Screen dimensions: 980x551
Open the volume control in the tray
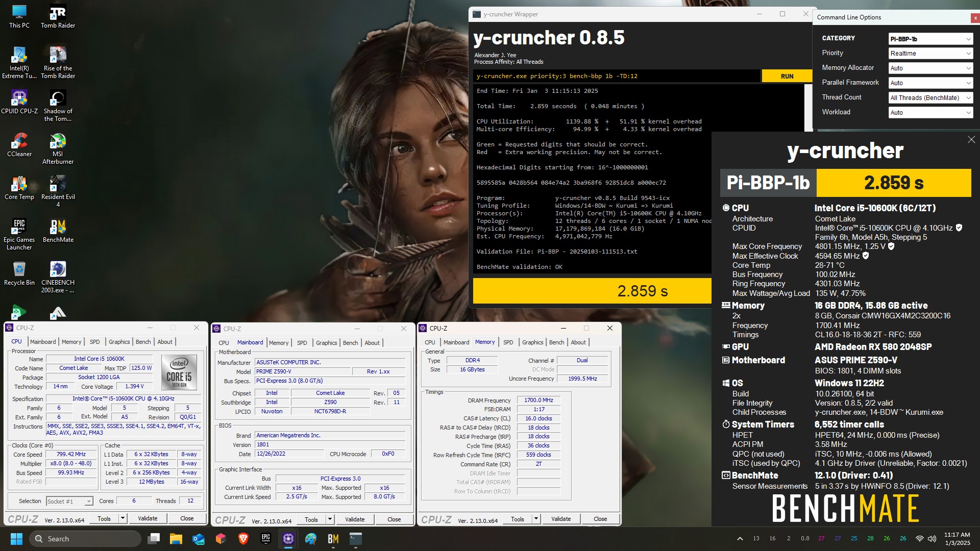[932, 539]
